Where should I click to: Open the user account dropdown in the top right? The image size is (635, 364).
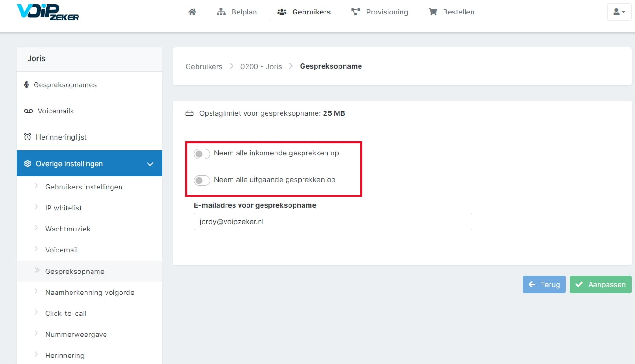coord(619,12)
